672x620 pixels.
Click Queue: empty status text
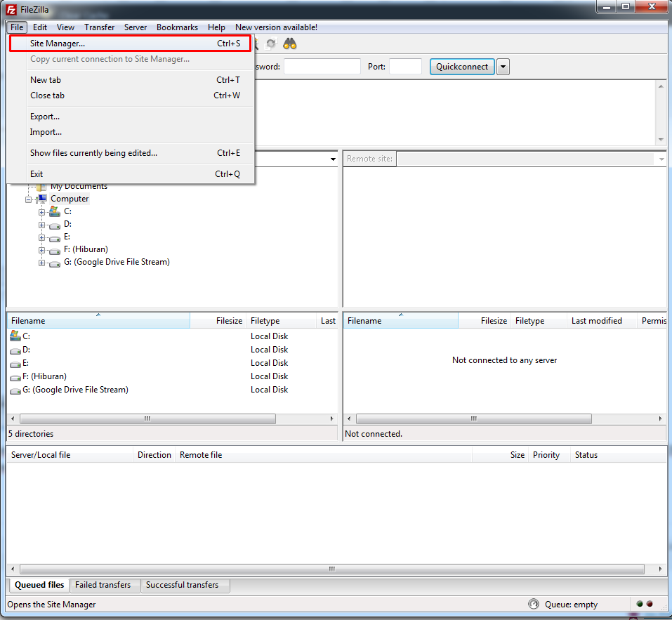pos(571,605)
